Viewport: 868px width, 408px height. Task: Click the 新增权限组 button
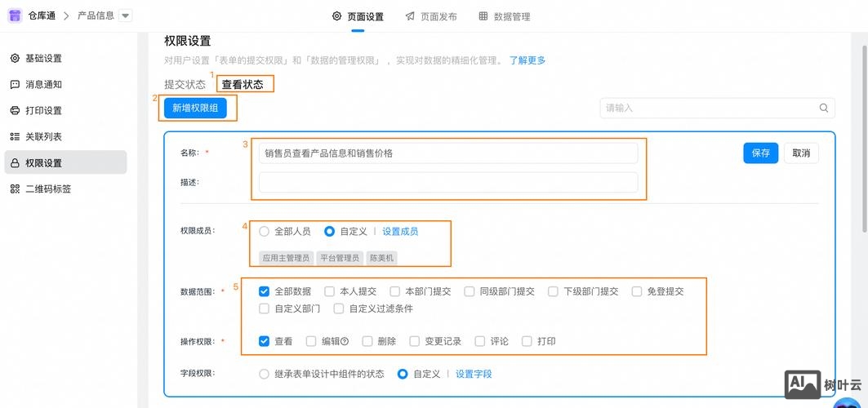195,108
